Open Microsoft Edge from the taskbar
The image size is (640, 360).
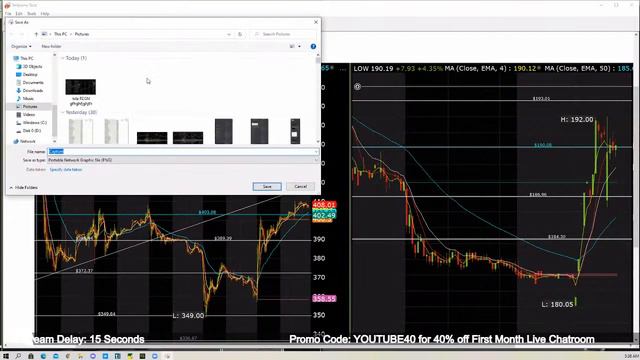pos(43,356)
